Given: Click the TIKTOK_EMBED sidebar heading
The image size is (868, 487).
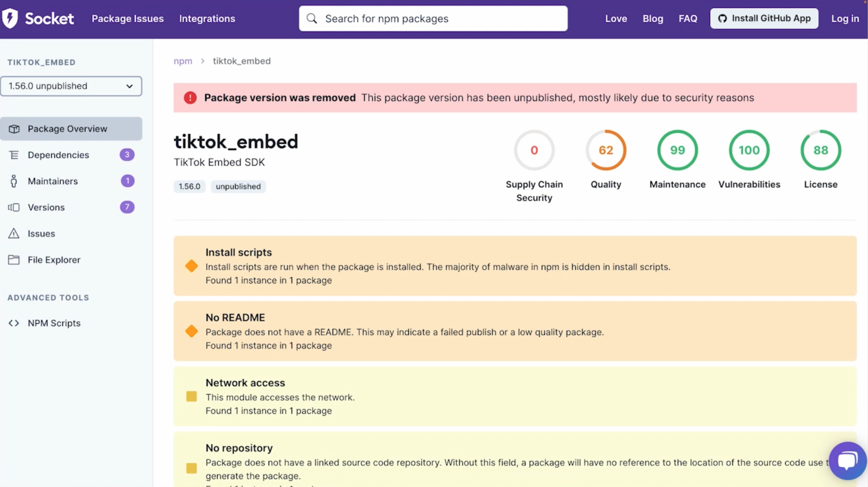Looking at the screenshot, I should [41, 62].
